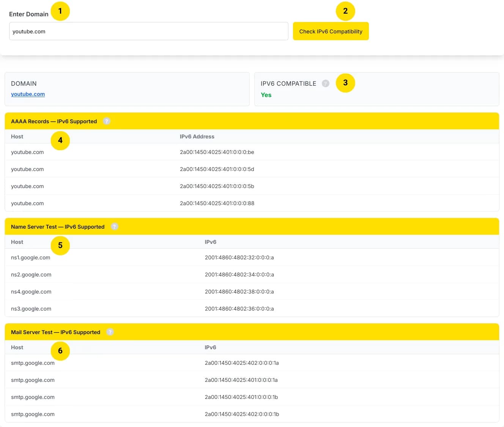Click the Mail Server Test — IPv6 Supported heading
This screenshot has height=427, width=504.
tap(55, 332)
